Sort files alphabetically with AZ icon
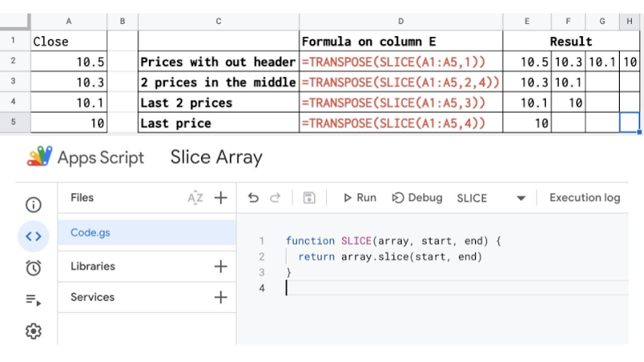644x362 pixels. (x=195, y=198)
